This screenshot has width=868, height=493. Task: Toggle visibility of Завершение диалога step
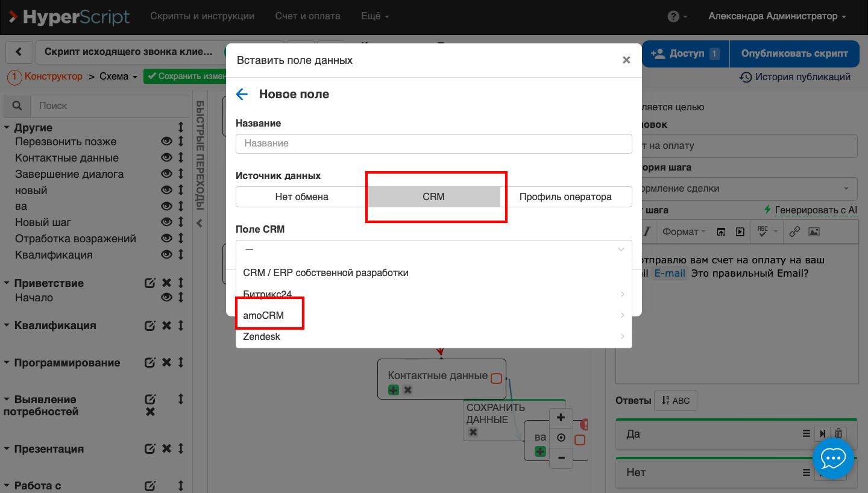tap(166, 174)
